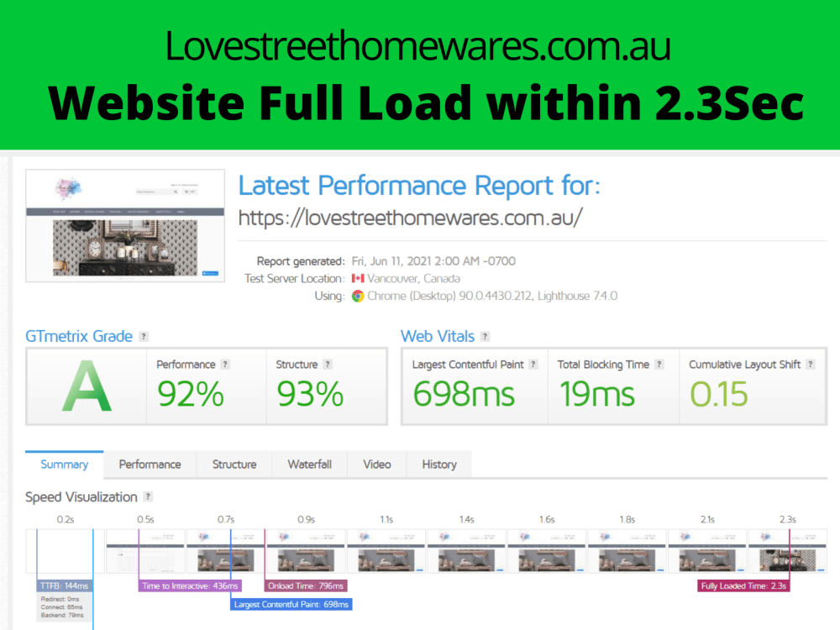Screen dimensions: 840x630
Task: Click the website screenshot thumbnail
Action: point(125,225)
